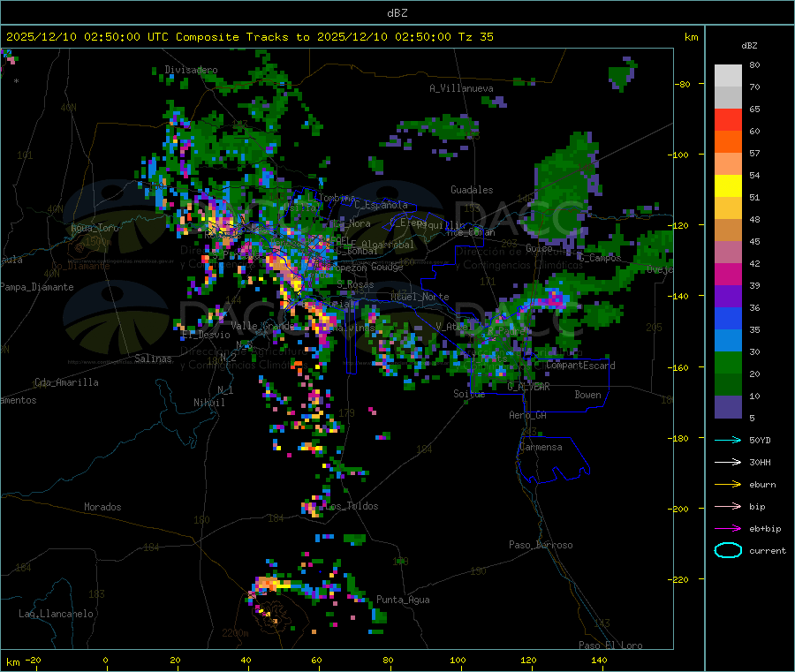
Task: Select the magenta 42 dBZ color swatch
Action: (728, 274)
